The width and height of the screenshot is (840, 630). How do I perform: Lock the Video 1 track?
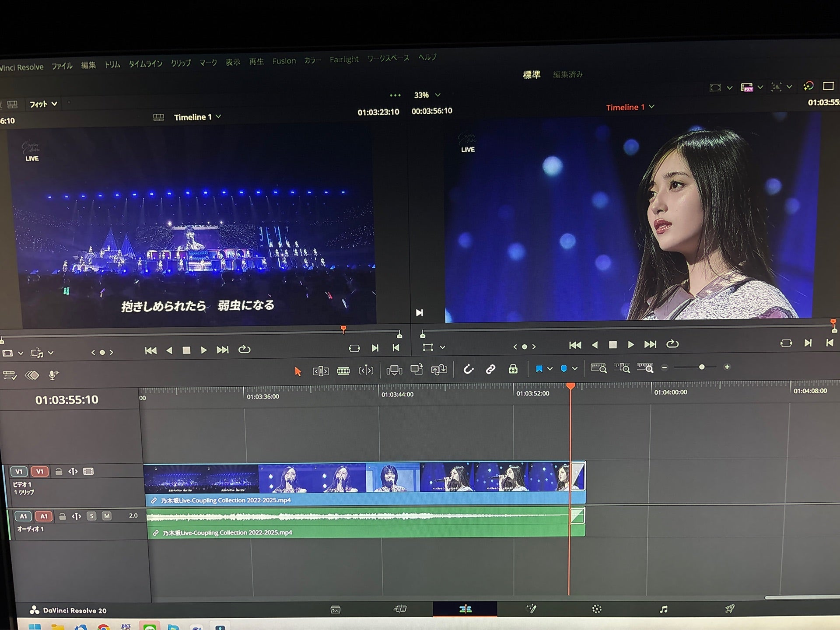tap(59, 471)
